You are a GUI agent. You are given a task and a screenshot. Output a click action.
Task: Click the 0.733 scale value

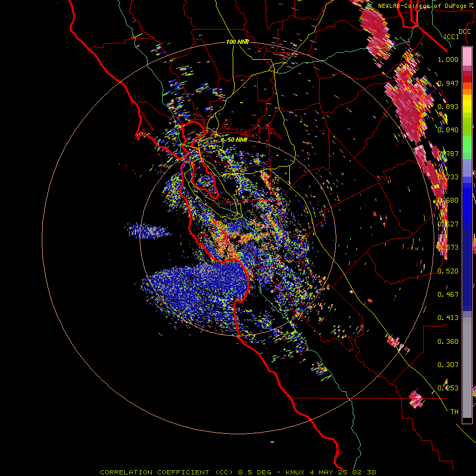pyautogui.click(x=448, y=177)
